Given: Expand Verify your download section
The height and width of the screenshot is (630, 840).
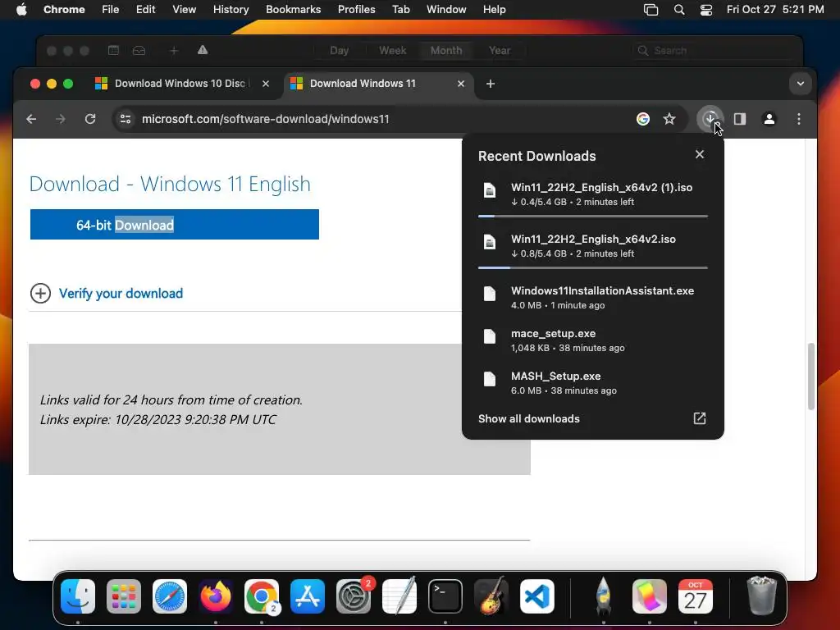Looking at the screenshot, I should pos(40,294).
